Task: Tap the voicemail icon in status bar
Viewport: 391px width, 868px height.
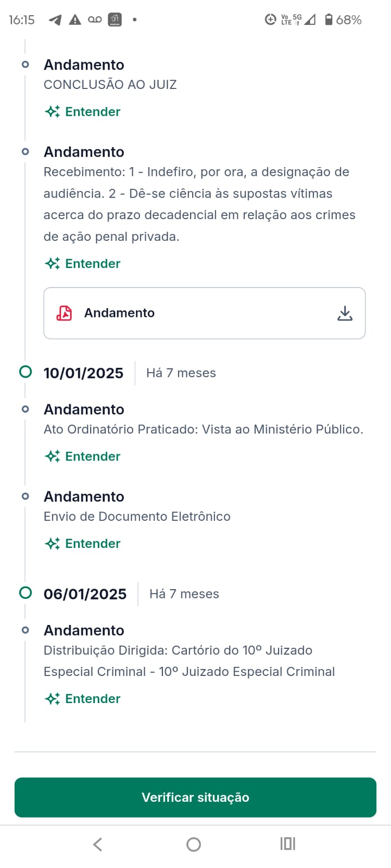Action: (x=95, y=20)
